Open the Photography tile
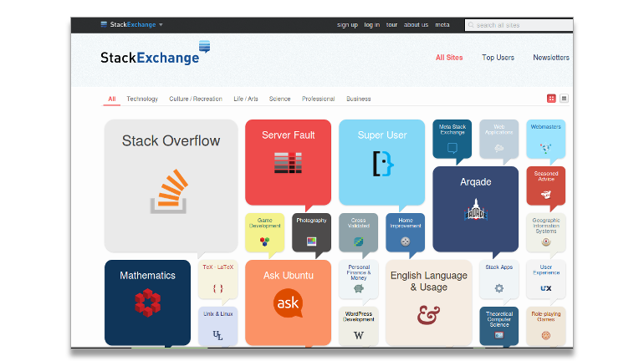 (x=311, y=232)
